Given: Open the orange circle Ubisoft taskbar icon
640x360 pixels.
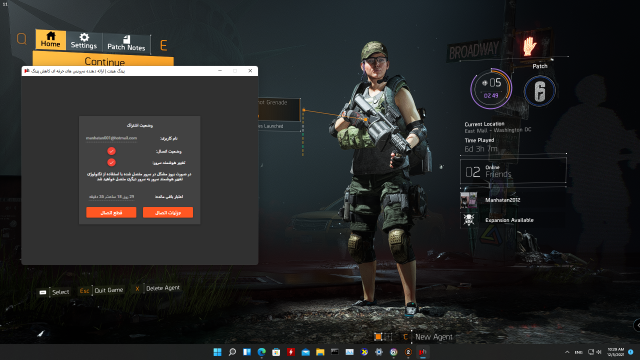Looking at the screenshot, I should [408, 352].
